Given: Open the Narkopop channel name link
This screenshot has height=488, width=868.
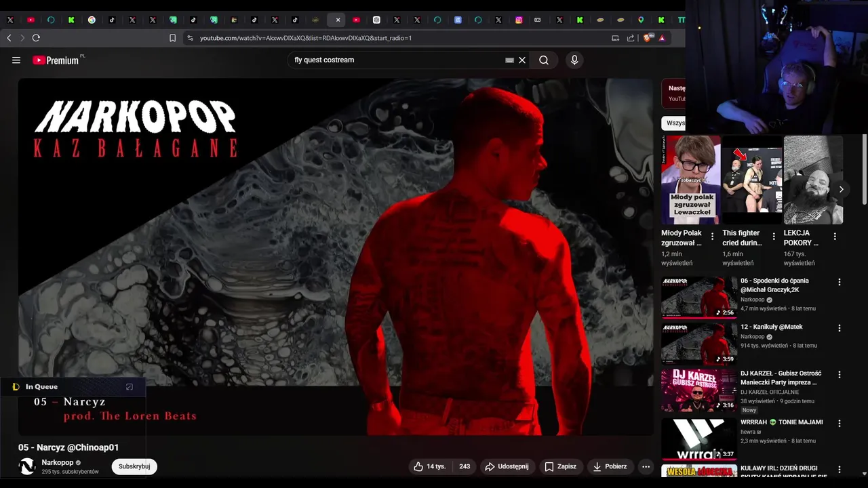Looking at the screenshot, I should click(58, 462).
